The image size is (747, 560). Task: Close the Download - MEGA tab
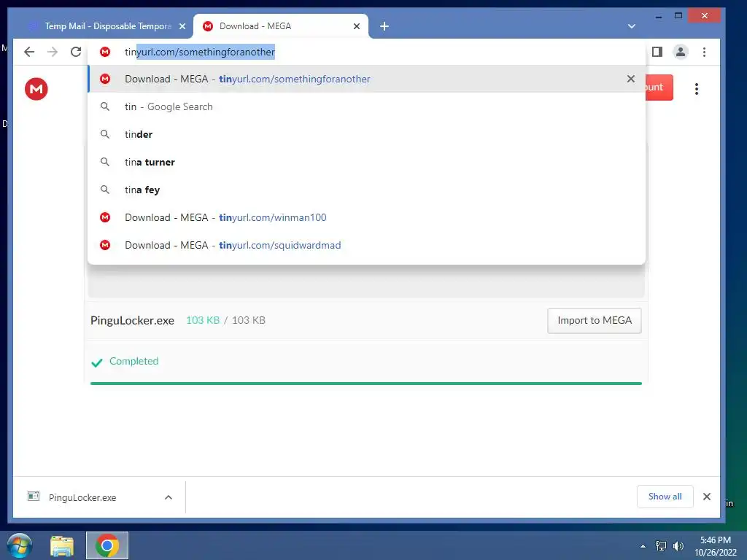point(356,26)
